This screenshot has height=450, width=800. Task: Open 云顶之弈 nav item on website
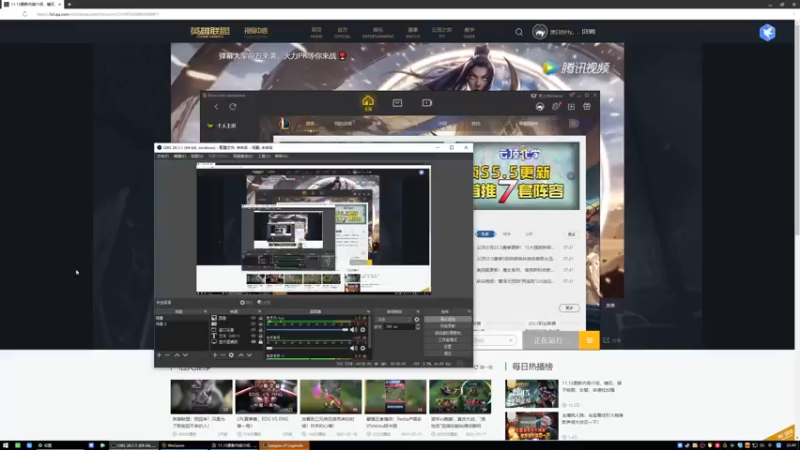click(x=442, y=33)
